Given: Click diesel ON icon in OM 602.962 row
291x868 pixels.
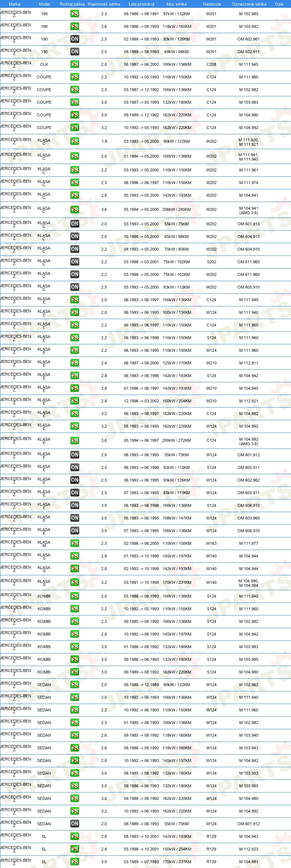Looking at the screenshot, I should click(75, 480).
